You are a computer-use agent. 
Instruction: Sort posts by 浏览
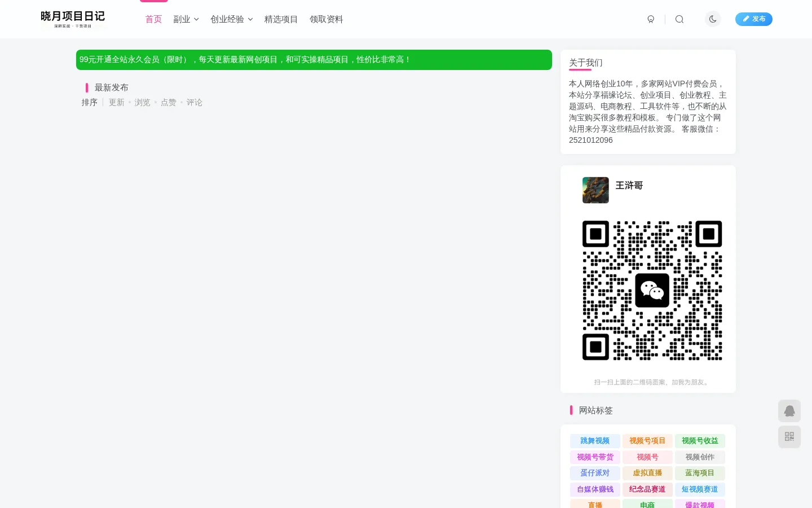(x=142, y=102)
